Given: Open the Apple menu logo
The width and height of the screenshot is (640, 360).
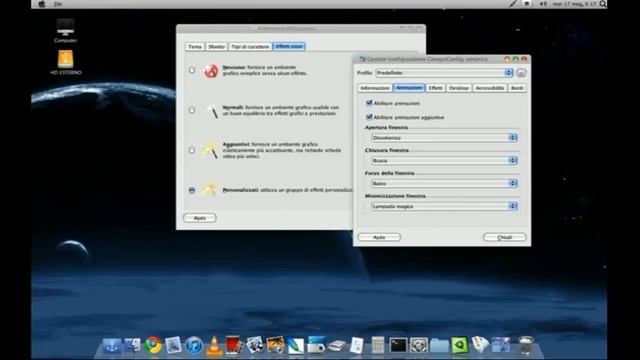Looking at the screenshot, I should tap(41, 4).
